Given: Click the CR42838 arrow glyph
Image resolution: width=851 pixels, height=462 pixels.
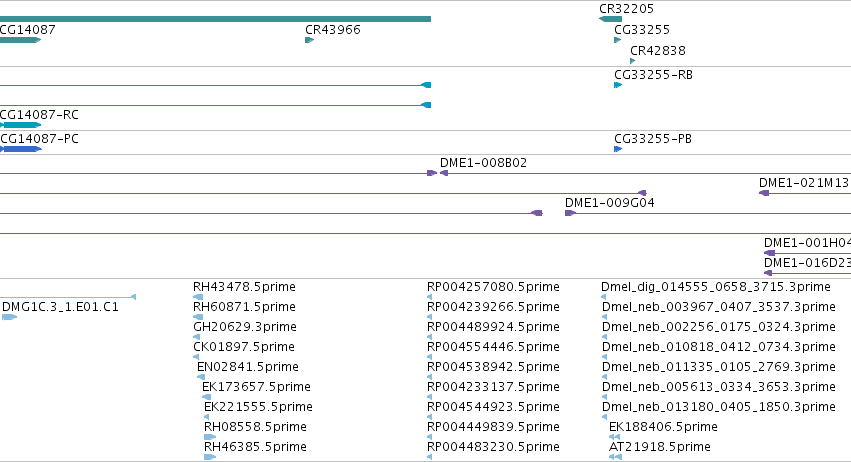Looking at the screenshot, I should tap(632, 61).
